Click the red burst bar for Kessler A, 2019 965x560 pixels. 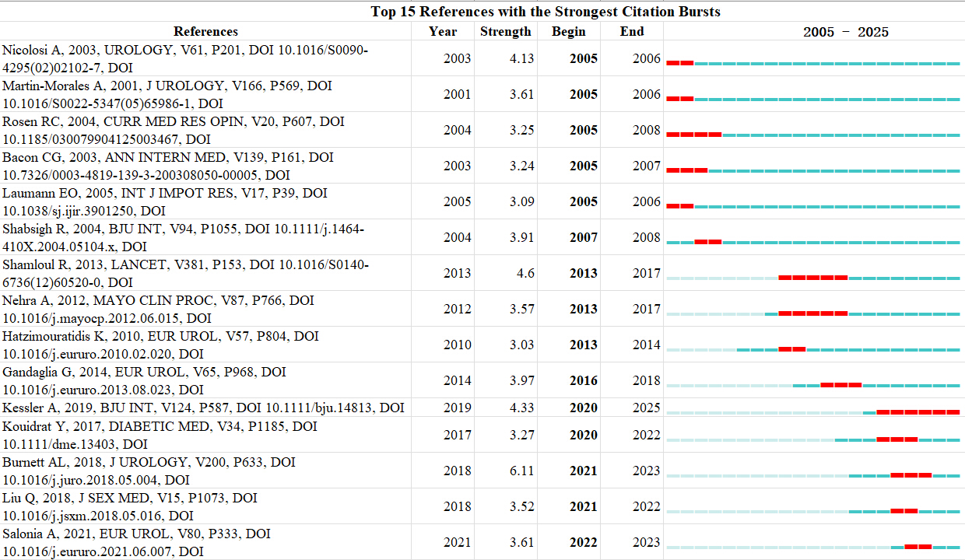(918, 411)
